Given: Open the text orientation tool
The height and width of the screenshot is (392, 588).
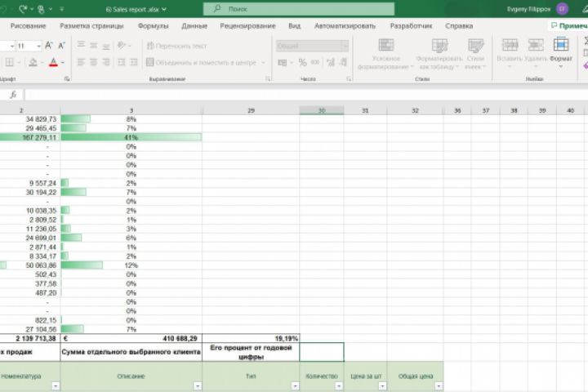Looking at the screenshot, I should pos(121,46).
